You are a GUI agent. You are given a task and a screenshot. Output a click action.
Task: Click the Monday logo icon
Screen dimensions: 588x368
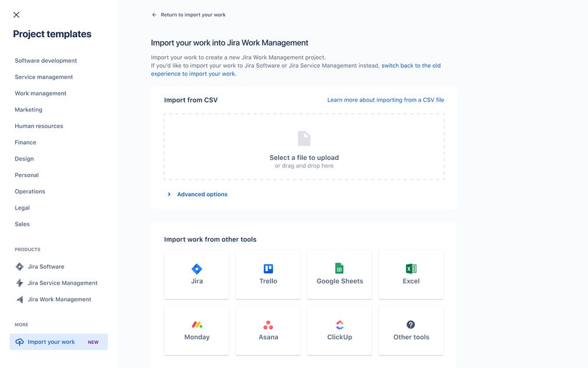[197, 324]
